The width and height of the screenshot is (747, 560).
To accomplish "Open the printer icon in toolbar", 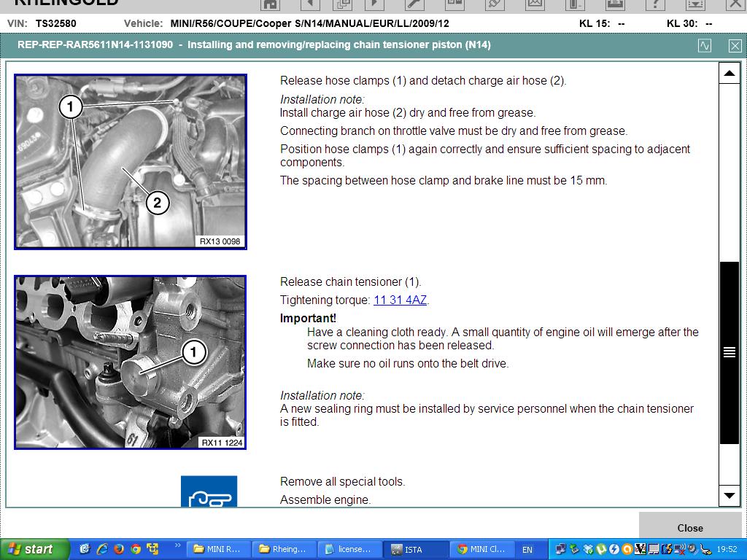I will click(615, 4).
